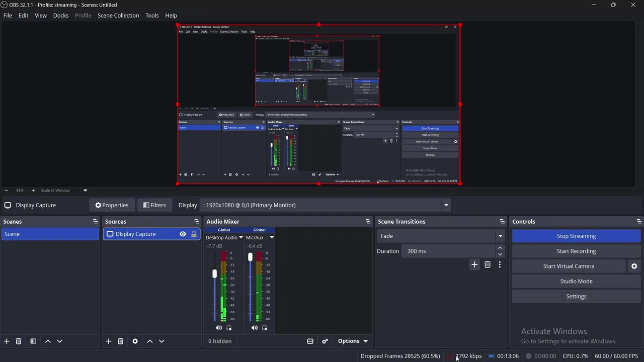Click the streaming status broadcast icon
644x362 pixels.
tap(492, 356)
